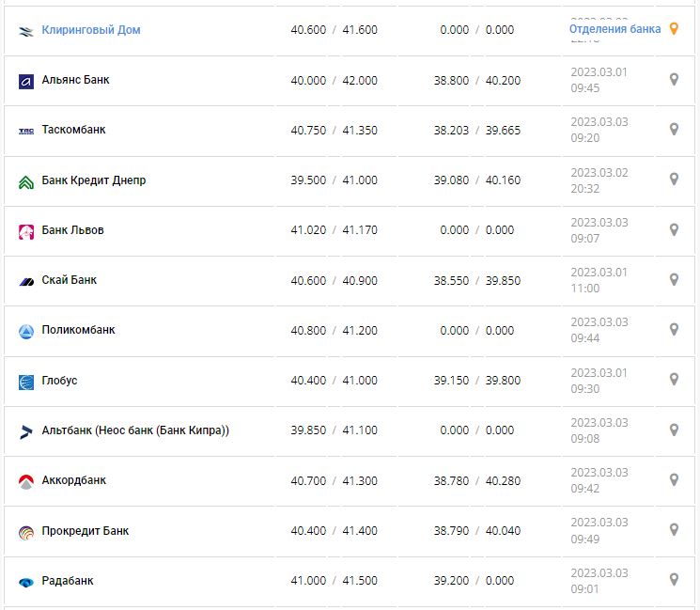Click the green Банк Кредит Днепр logo

26,181
